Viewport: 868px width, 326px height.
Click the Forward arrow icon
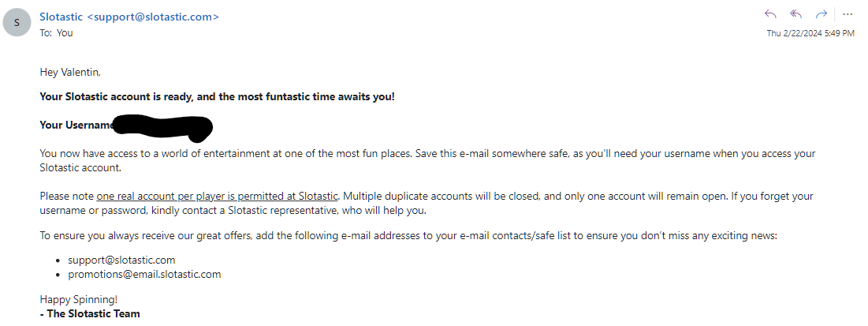click(x=821, y=14)
